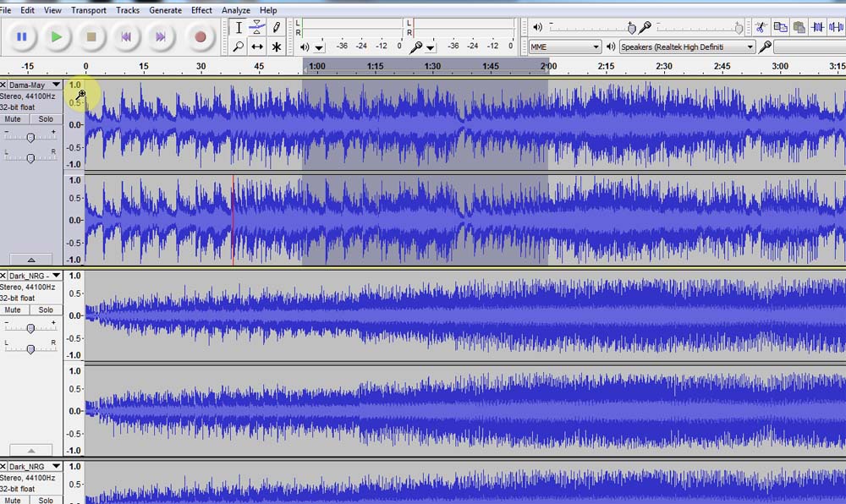Open the Effect menu
The image size is (846, 504).
click(201, 10)
